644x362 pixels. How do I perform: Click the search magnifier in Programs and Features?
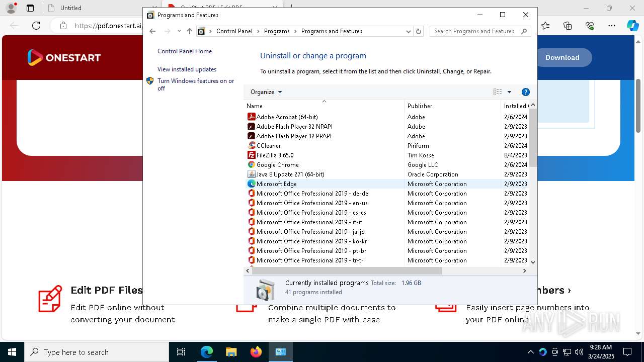click(x=524, y=31)
